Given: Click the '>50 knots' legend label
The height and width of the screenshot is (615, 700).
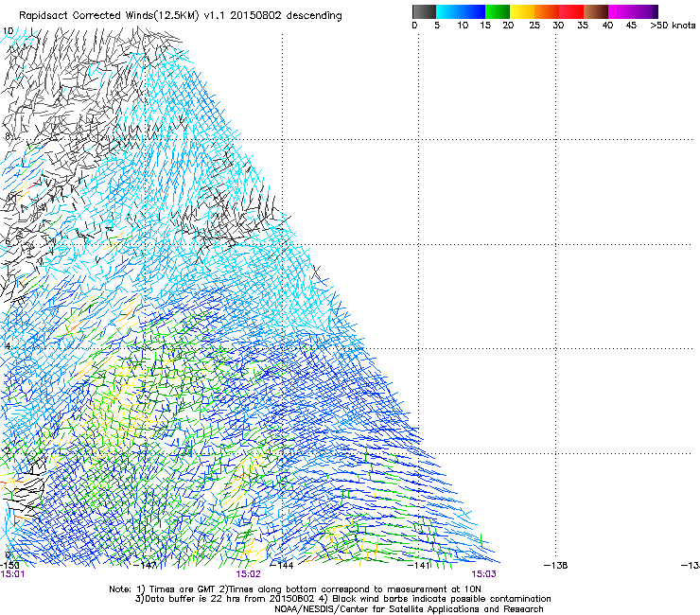Looking at the screenshot, I should pos(673,25).
